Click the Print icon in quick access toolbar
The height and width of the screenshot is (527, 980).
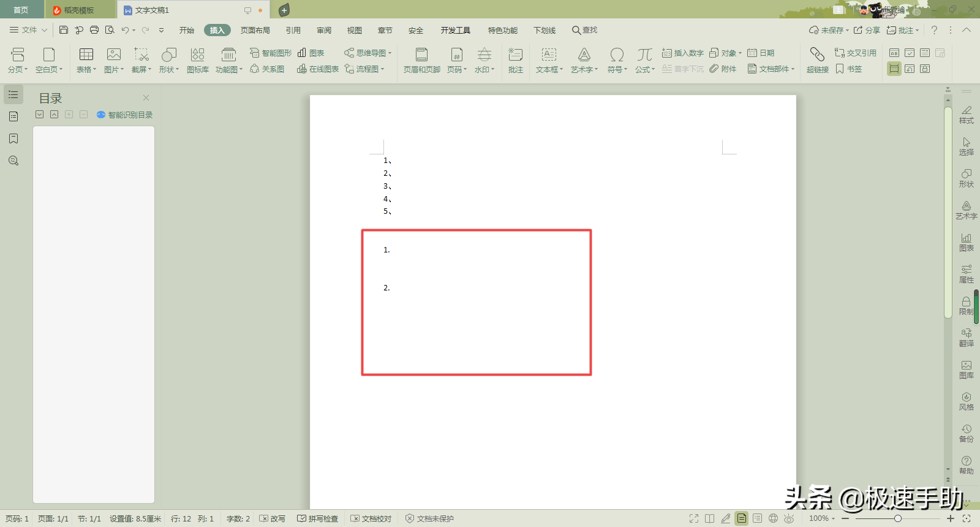pos(94,30)
